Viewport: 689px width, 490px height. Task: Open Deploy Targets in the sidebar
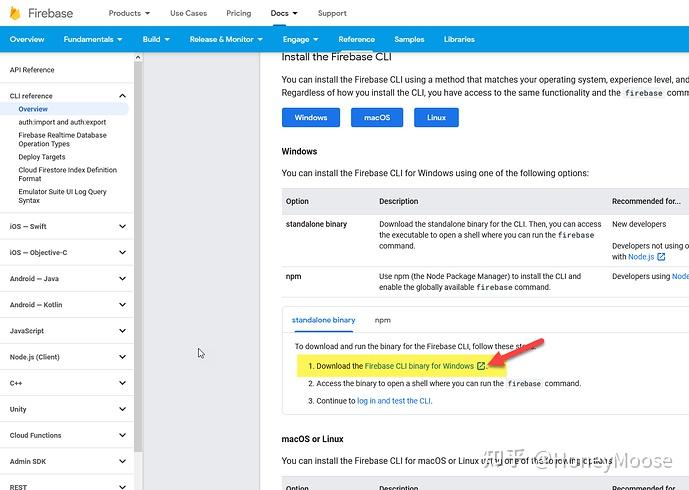click(42, 157)
